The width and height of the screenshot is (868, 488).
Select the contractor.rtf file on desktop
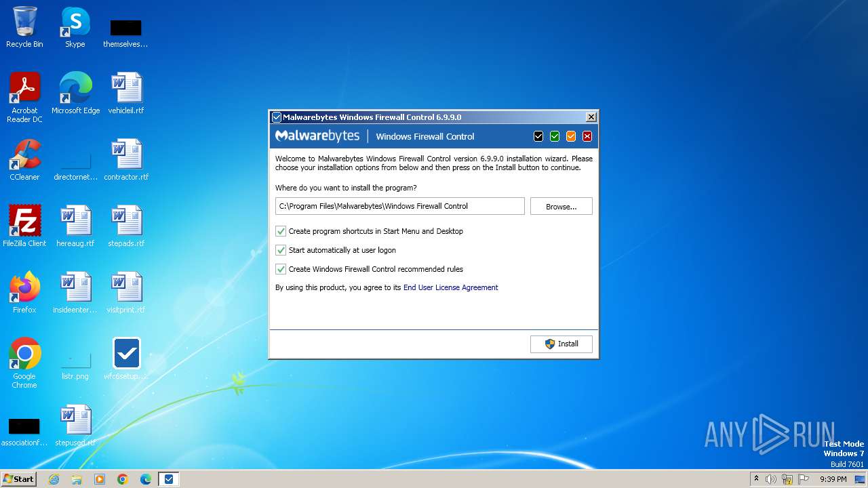click(x=126, y=160)
